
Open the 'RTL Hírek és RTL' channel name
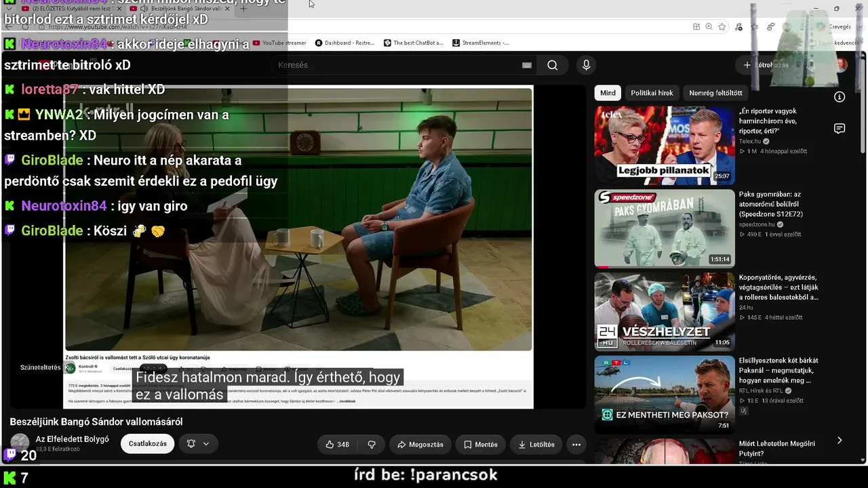click(x=762, y=391)
